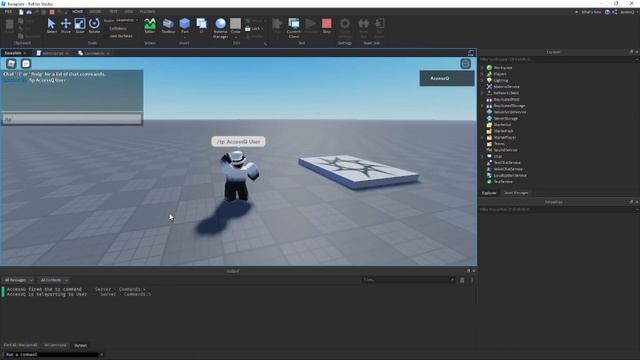This screenshot has width=640, height=360.
Task: Expand the Lighting tree node
Action: (x=482, y=80)
